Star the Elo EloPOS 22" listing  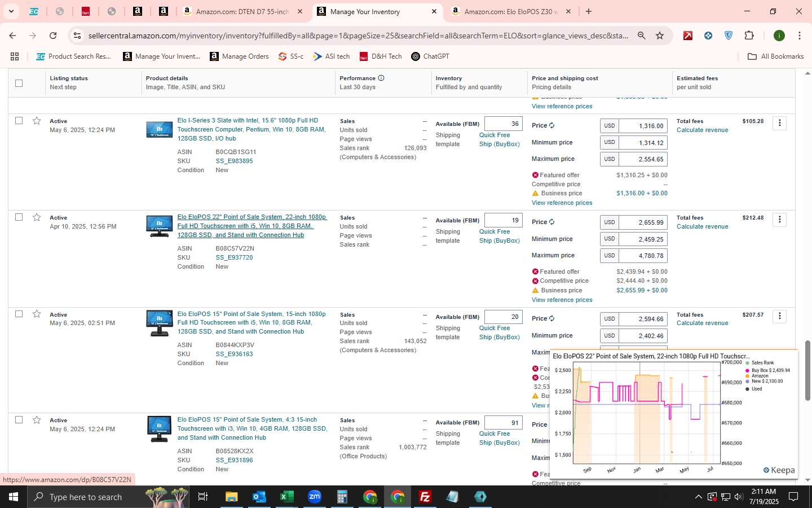[37, 217]
